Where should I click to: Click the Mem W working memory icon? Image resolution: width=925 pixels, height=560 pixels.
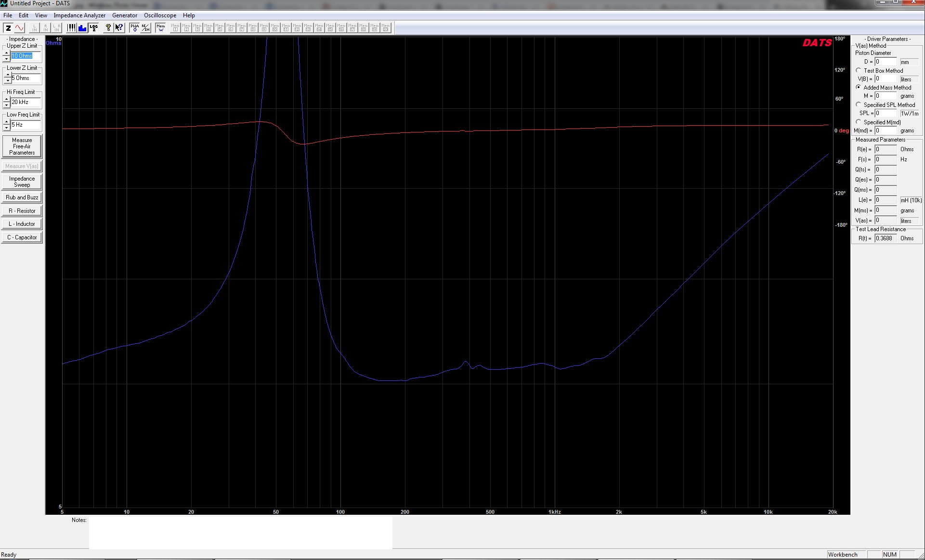click(160, 28)
